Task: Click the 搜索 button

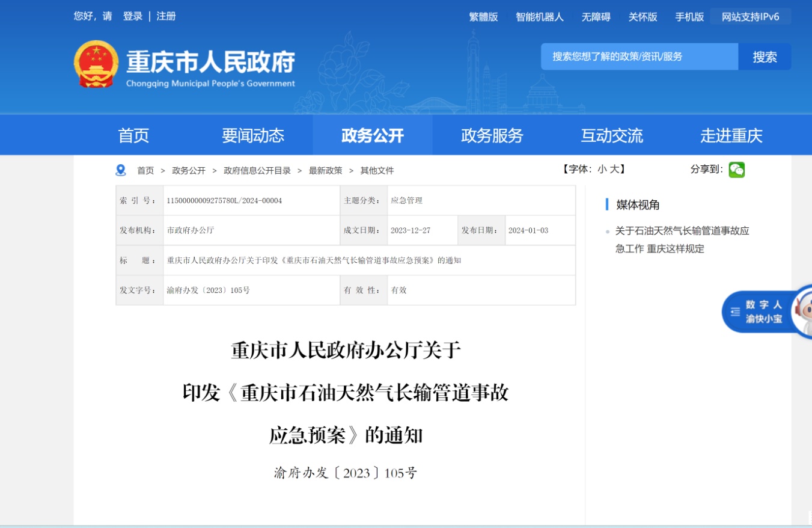Action: (x=765, y=57)
